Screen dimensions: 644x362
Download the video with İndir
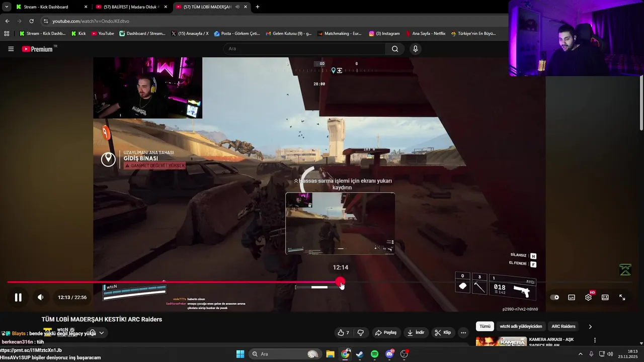[416, 332]
